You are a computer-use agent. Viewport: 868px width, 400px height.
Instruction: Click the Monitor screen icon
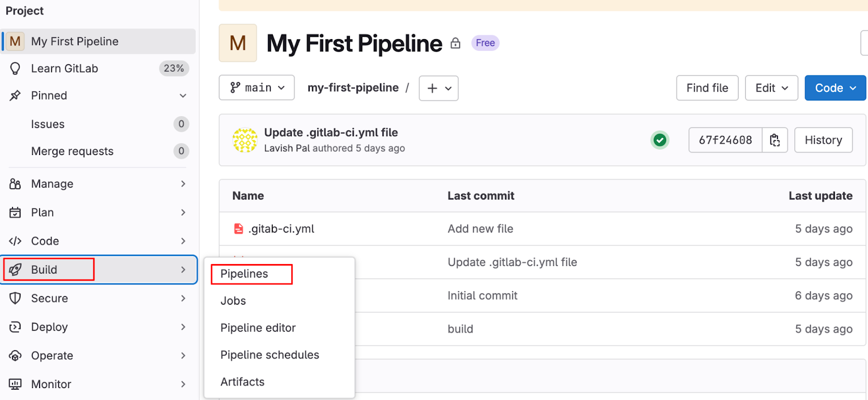(15, 384)
